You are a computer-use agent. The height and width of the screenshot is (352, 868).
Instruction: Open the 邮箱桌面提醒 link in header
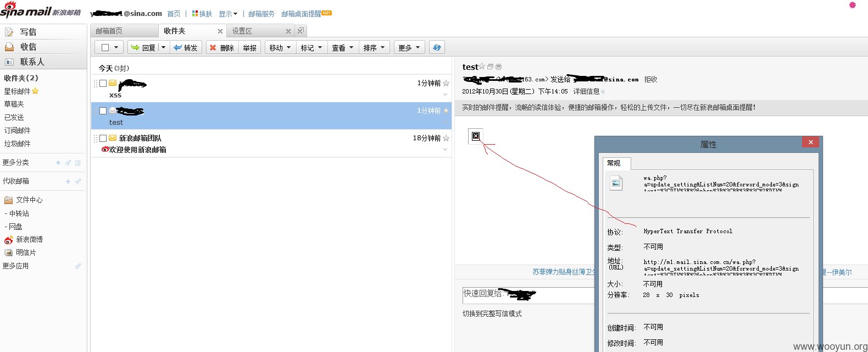pyautogui.click(x=301, y=14)
